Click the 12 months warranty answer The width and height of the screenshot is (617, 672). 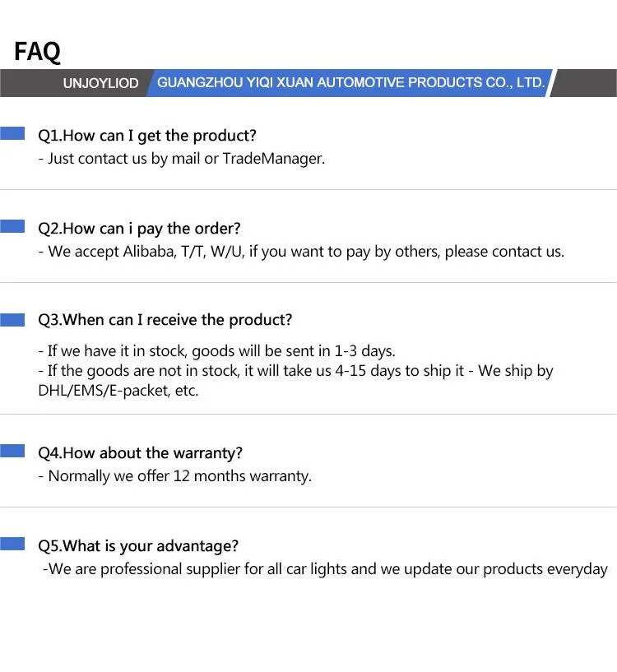[175, 476]
